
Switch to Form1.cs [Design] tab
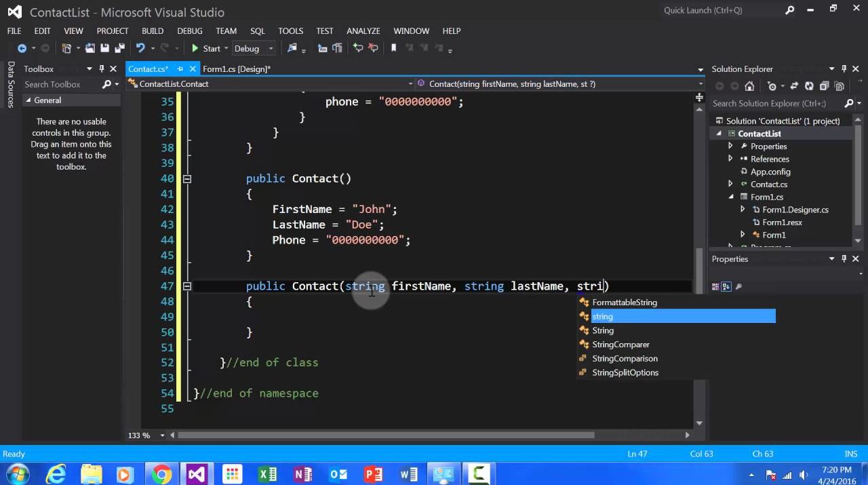pos(236,69)
